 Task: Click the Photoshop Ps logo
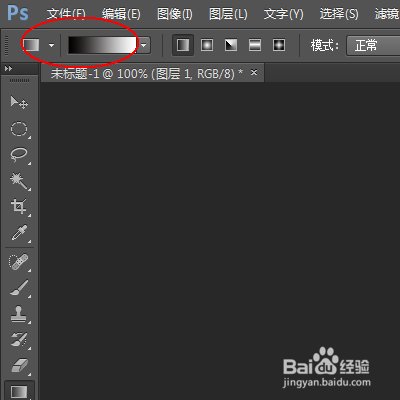18,13
